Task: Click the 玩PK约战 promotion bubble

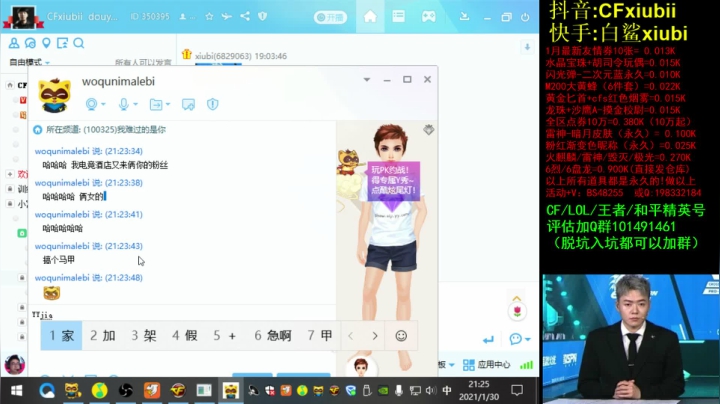Action: [x=394, y=180]
